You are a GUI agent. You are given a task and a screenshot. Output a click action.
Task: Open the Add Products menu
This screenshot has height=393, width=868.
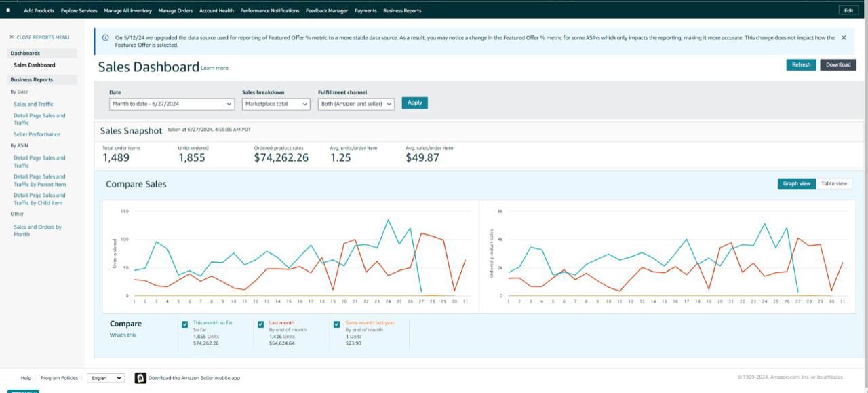pyautogui.click(x=39, y=11)
